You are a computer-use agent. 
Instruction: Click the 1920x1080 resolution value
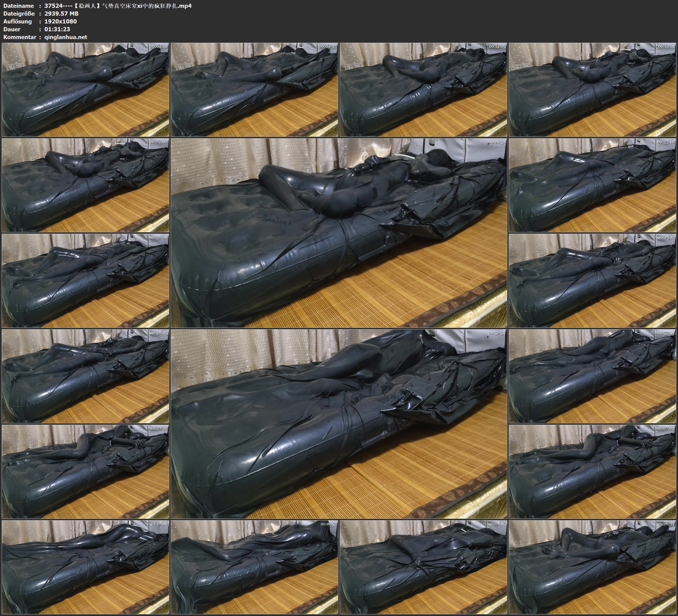click(61, 21)
